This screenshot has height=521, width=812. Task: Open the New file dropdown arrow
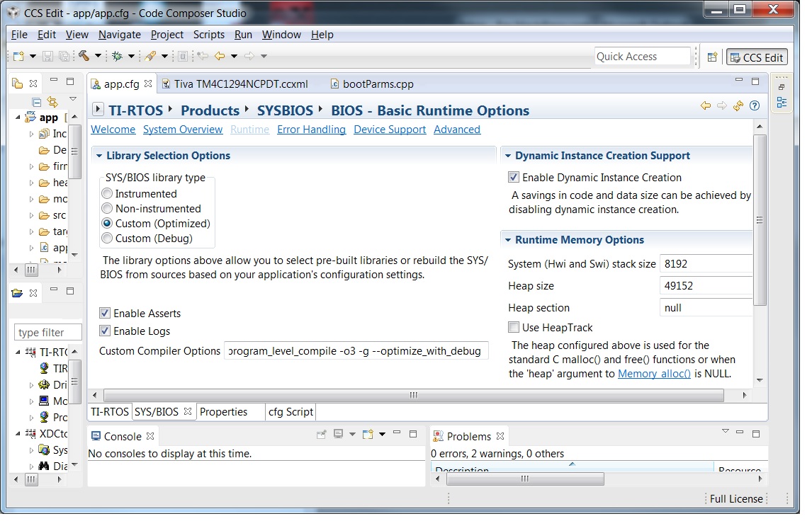coord(33,57)
